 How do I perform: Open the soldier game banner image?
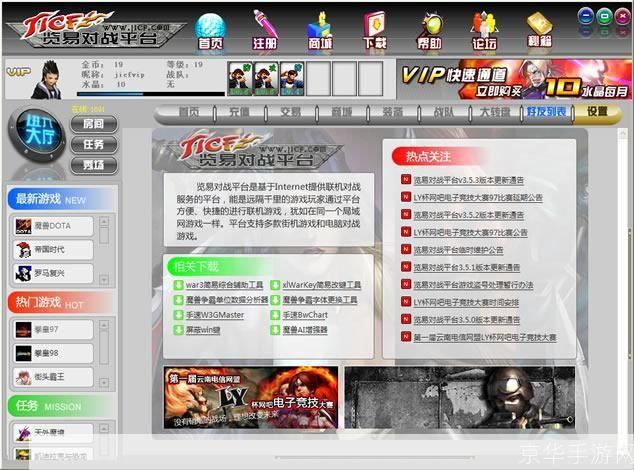[x=460, y=397]
